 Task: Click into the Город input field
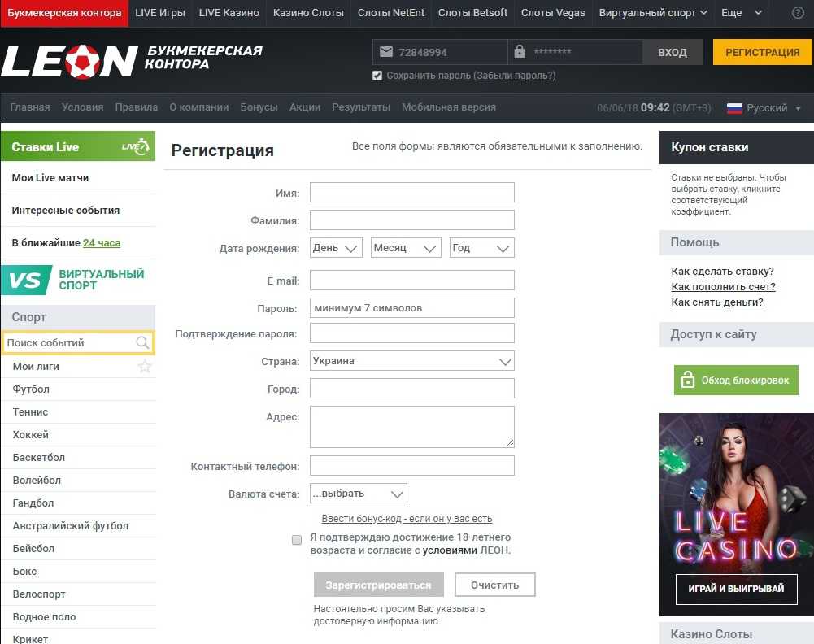coord(412,389)
